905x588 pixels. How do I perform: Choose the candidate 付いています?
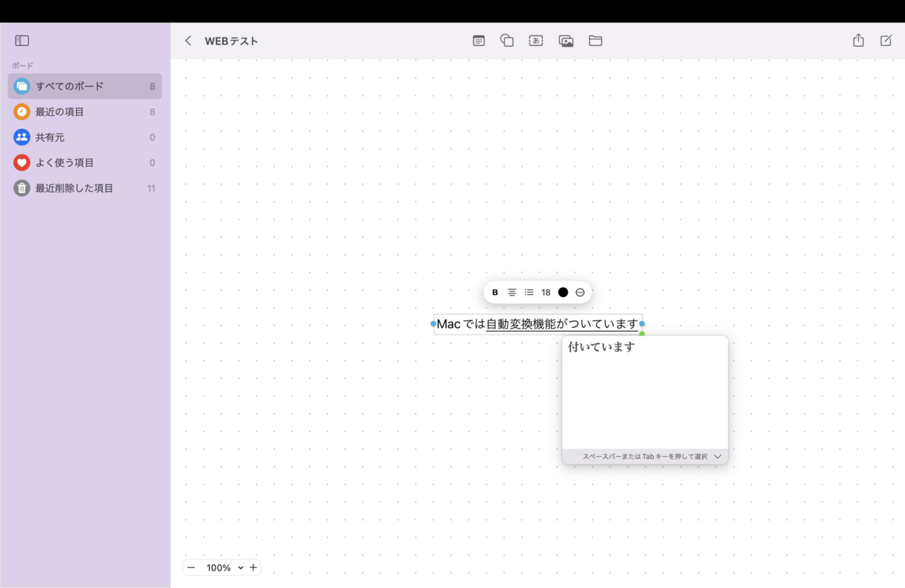[602, 347]
